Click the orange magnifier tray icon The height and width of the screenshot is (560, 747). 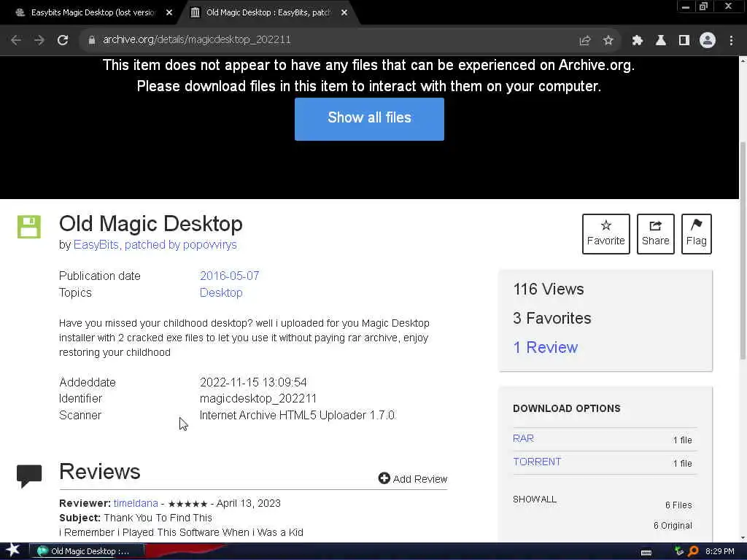click(693, 551)
